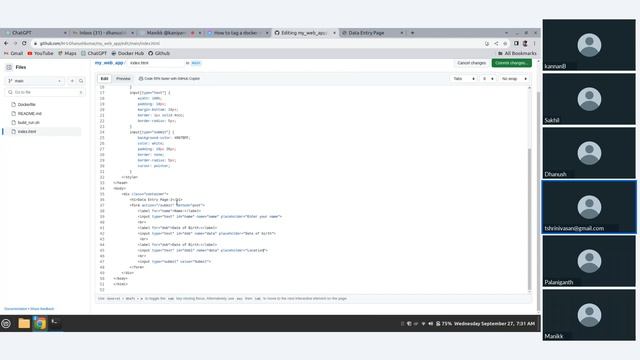640x360 pixels.
Task: Collapse the Files tree panel icon
Action: click(9, 67)
